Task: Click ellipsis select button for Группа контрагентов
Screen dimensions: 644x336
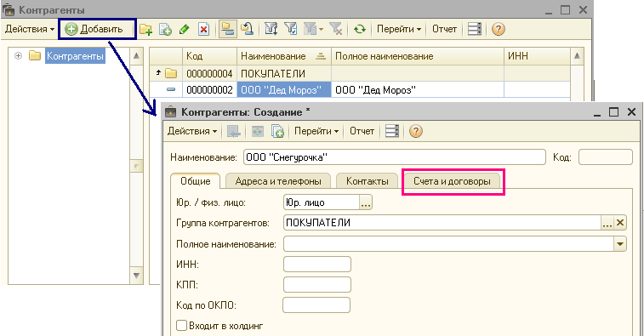Action: [x=607, y=223]
